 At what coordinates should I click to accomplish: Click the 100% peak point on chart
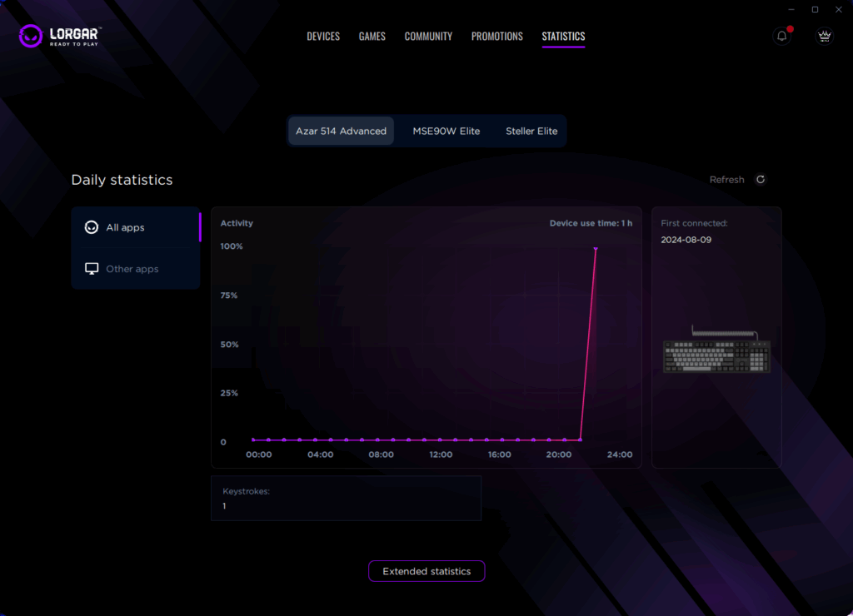coord(596,249)
